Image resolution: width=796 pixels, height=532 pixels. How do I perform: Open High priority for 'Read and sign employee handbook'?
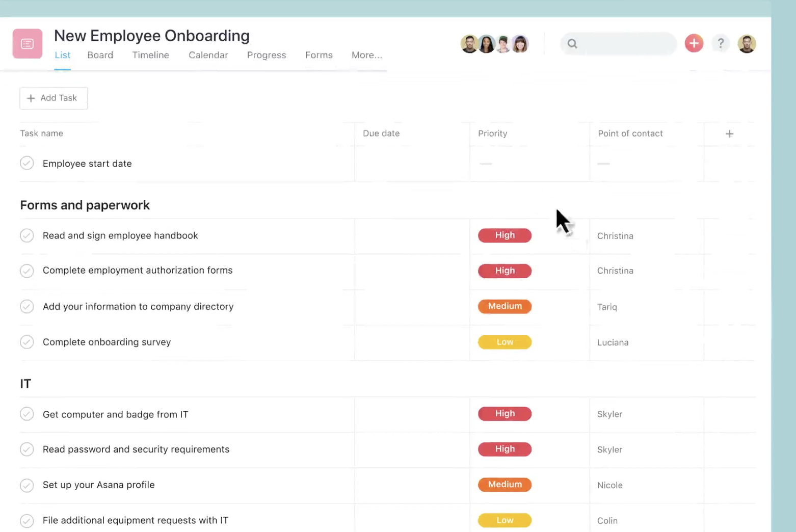[x=505, y=235]
